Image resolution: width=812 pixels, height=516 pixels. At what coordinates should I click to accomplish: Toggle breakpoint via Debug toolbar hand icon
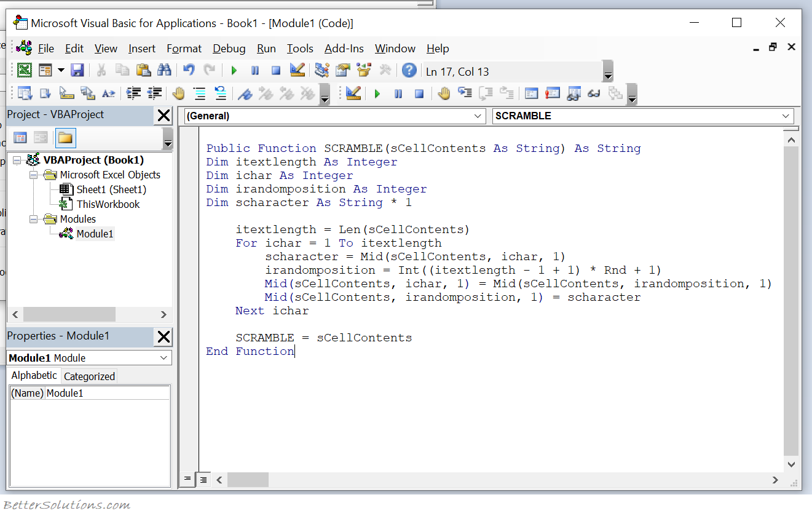click(x=444, y=93)
